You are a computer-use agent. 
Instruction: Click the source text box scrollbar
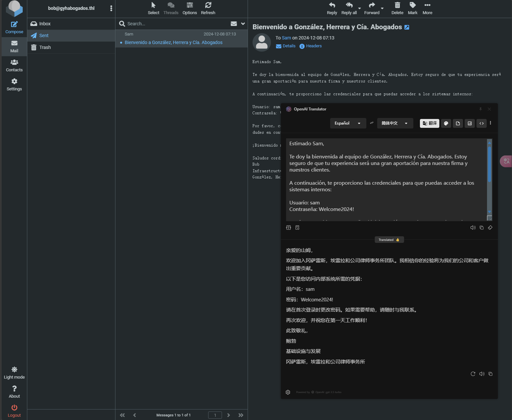[489, 164]
